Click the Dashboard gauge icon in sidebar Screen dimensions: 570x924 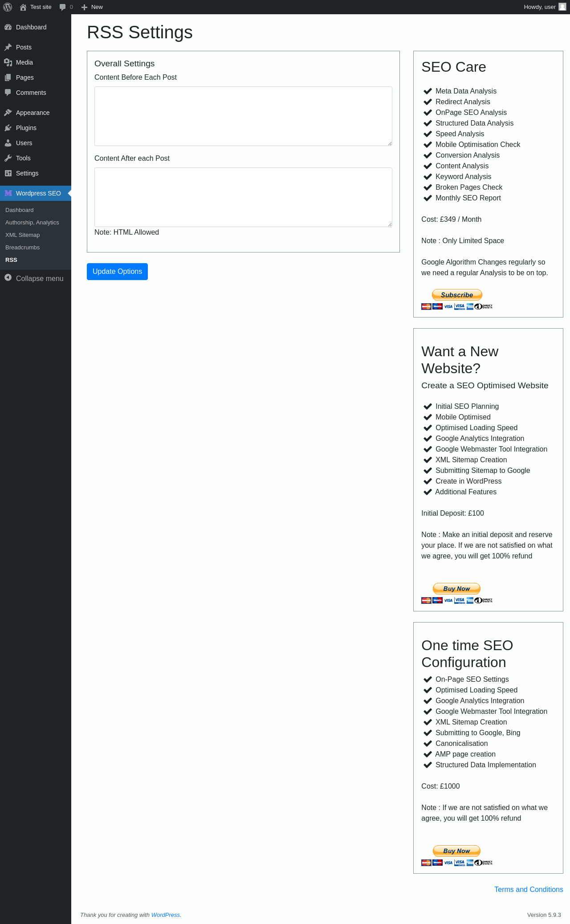pos(8,27)
